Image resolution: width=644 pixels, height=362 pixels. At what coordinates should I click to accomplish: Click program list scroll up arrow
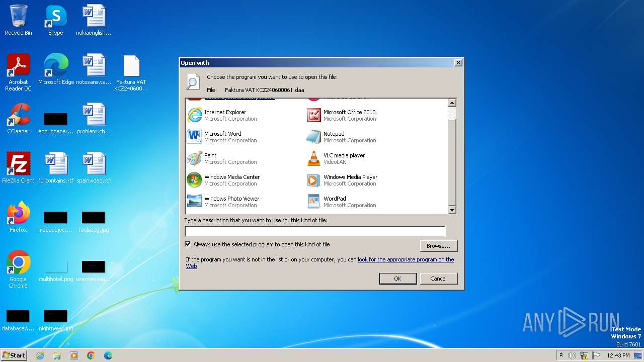coord(452,103)
